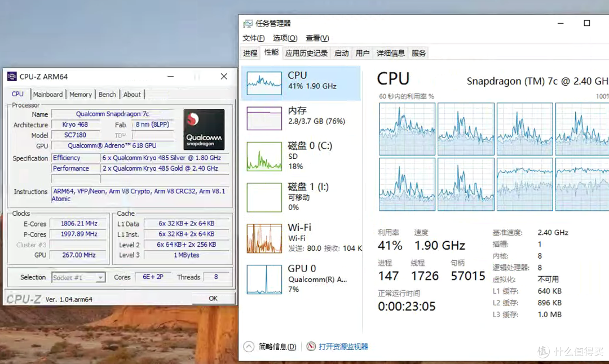Click the 线程 1726 value
Viewport: 609px width, 364px height.
click(x=425, y=276)
